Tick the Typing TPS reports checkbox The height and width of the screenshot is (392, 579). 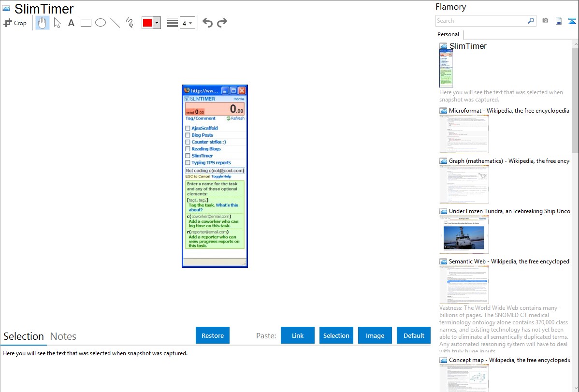pyautogui.click(x=188, y=162)
